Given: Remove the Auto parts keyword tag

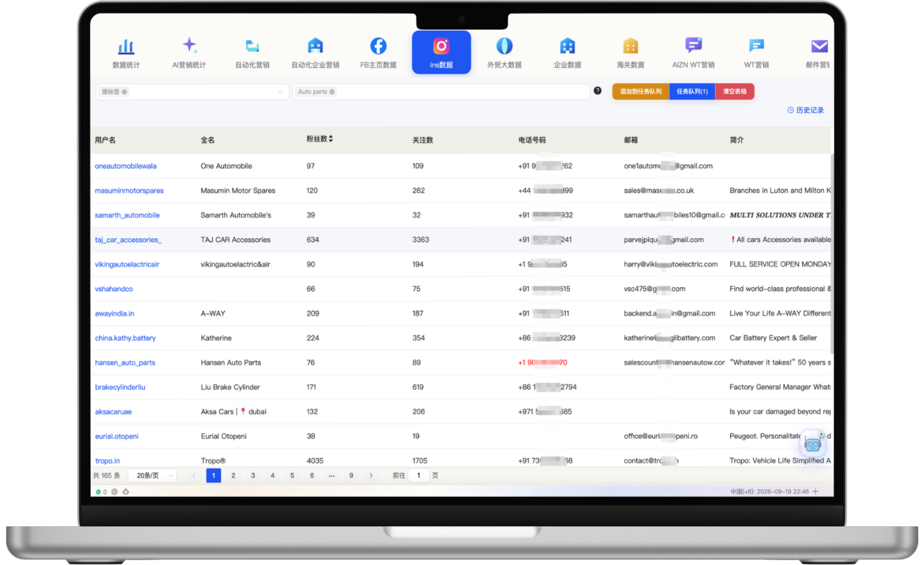Looking at the screenshot, I should click(332, 92).
